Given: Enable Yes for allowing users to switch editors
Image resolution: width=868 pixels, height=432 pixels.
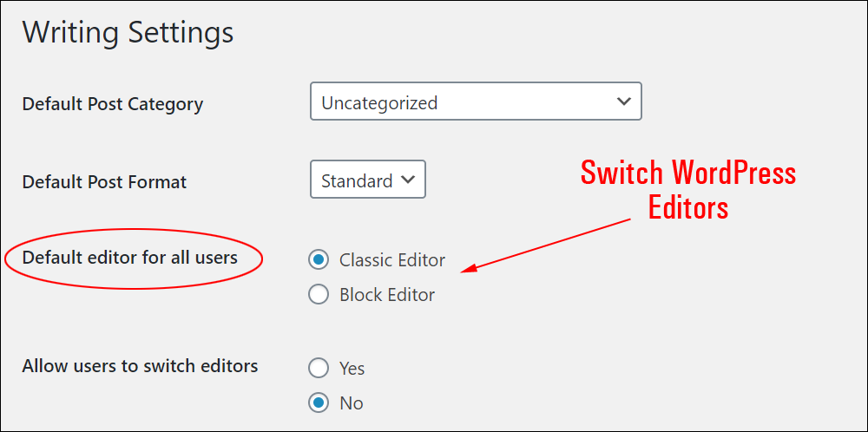Looking at the screenshot, I should click(x=319, y=368).
